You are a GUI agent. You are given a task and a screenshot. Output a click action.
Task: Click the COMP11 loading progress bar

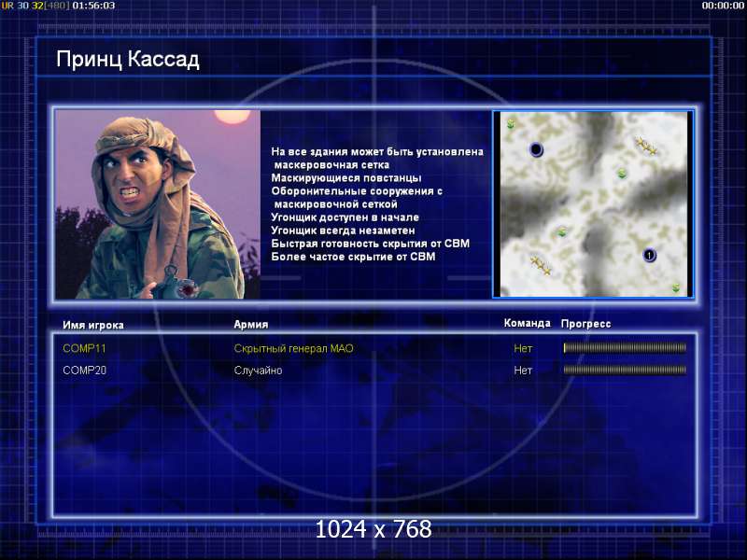pos(625,348)
